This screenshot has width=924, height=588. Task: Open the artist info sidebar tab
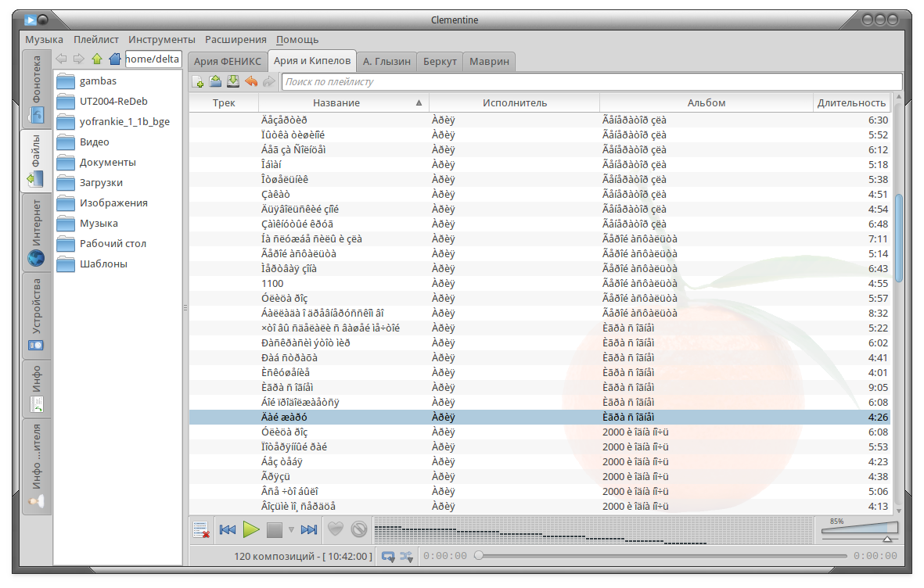[37, 467]
